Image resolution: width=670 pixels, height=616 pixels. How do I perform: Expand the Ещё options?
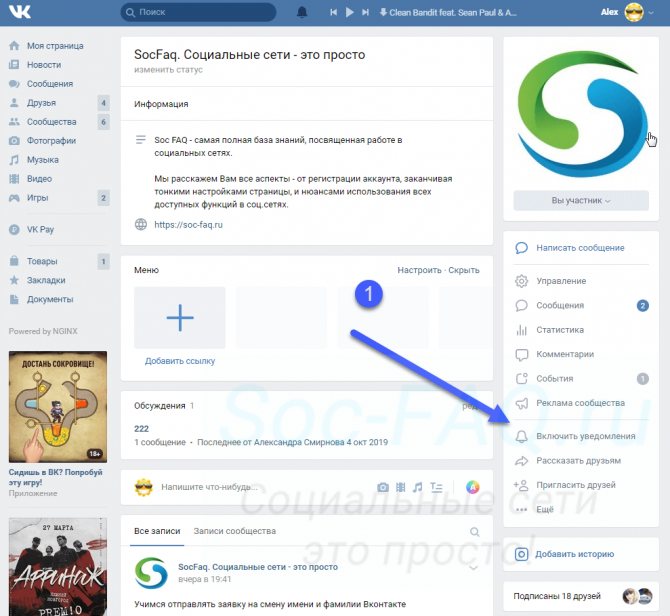coord(545,509)
